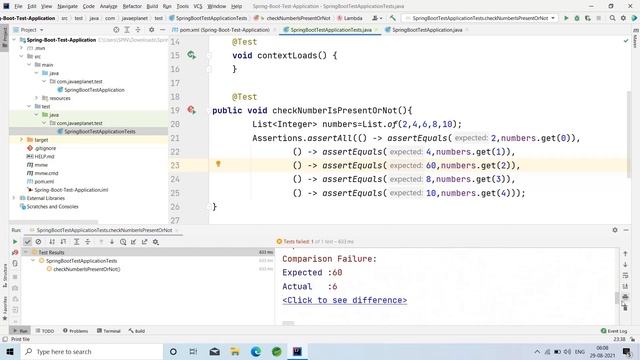Open user account dropdown in toolbar
Image resolution: width=640 pixels, height=360 pixels.
377,18
